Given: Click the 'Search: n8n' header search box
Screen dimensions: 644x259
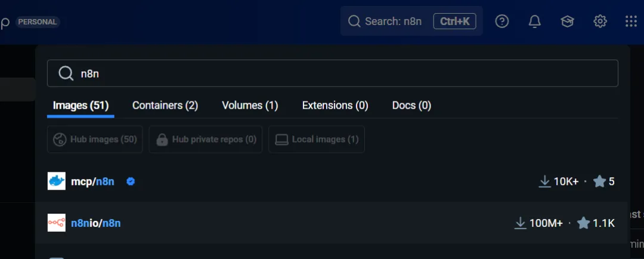Looking at the screenshot, I should click(411, 21).
